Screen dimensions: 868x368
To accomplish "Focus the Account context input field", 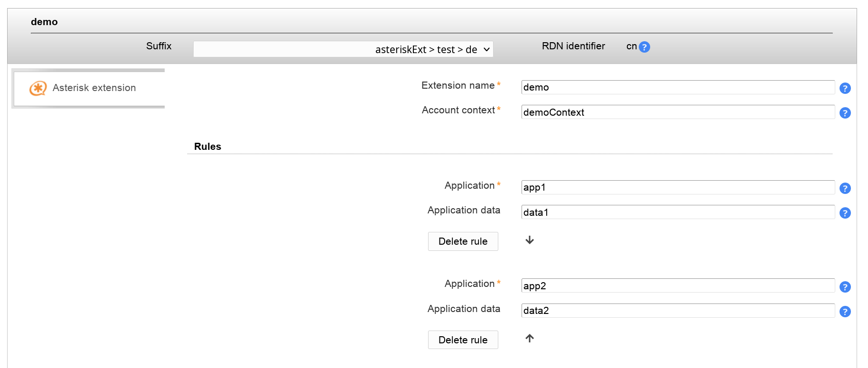I will 677,112.
